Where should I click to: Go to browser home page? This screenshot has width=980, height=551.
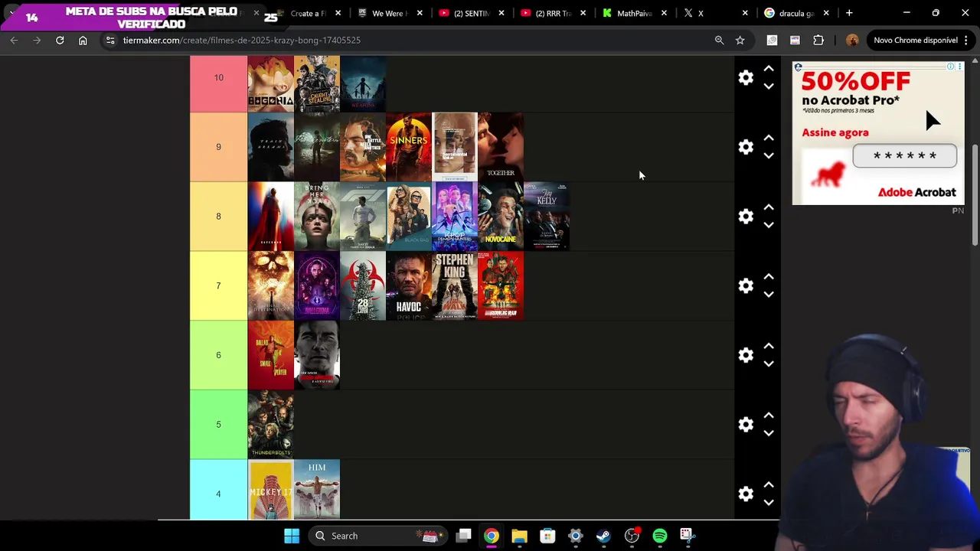83,40
